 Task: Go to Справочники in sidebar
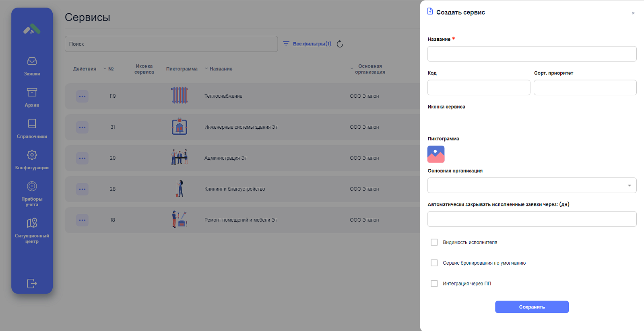[x=32, y=129]
